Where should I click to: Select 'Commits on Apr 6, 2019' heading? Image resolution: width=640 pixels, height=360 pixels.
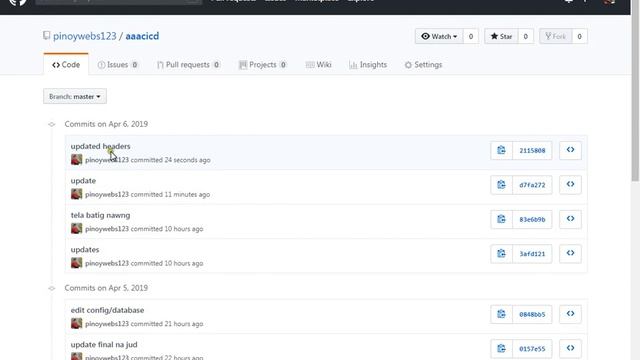tap(106, 124)
